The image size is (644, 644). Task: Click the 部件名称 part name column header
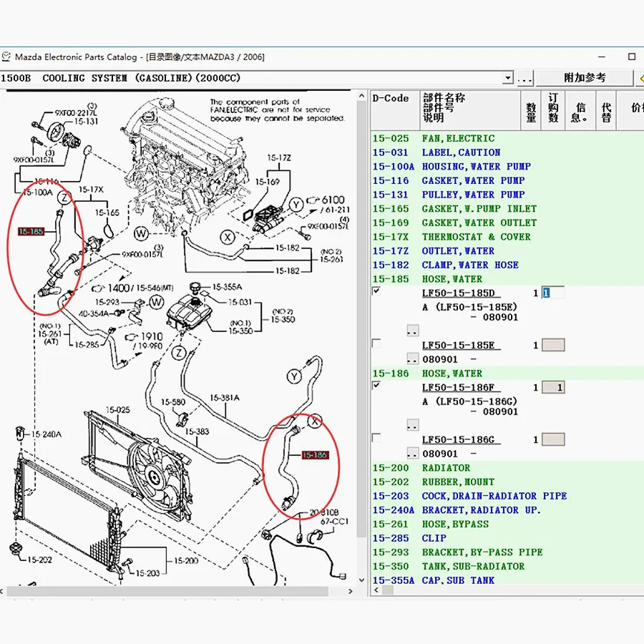pyautogui.click(x=470, y=110)
